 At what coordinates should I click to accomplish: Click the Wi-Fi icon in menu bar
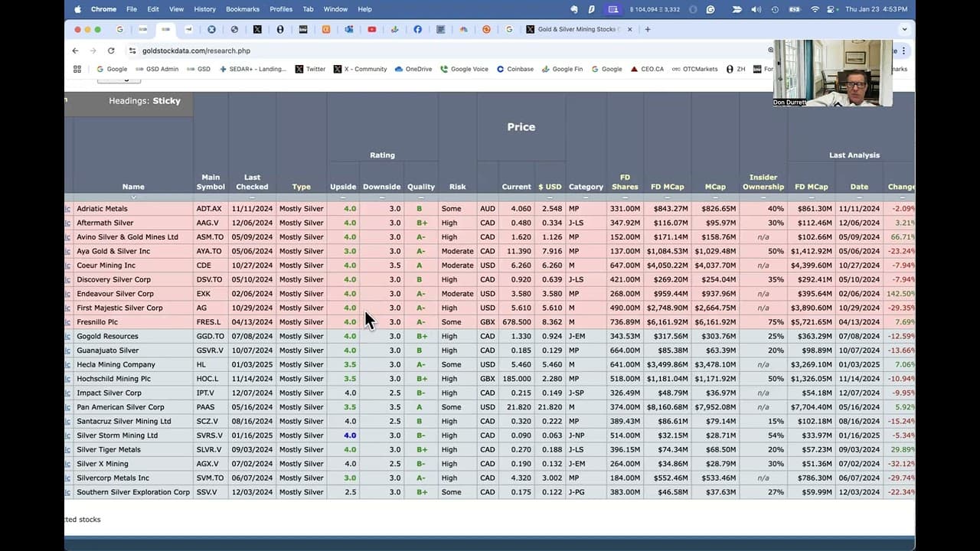tap(815, 9)
